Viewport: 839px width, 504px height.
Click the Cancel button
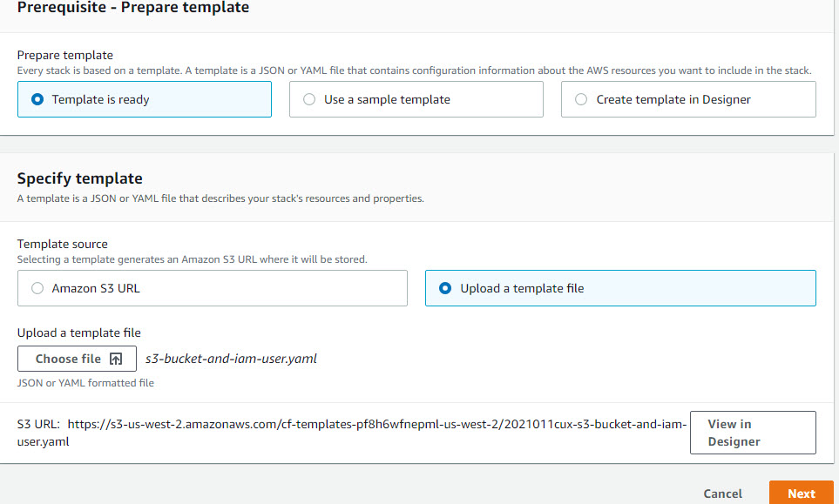tap(722, 494)
